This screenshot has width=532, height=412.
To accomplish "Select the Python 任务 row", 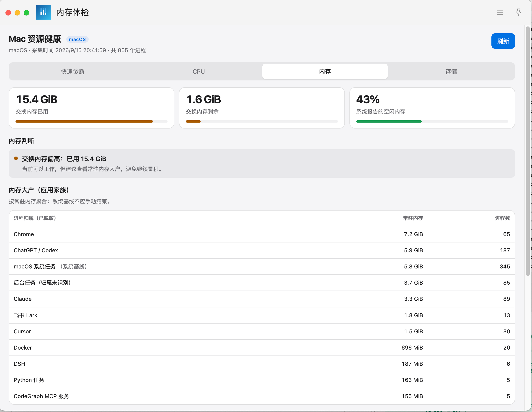I will point(262,380).
